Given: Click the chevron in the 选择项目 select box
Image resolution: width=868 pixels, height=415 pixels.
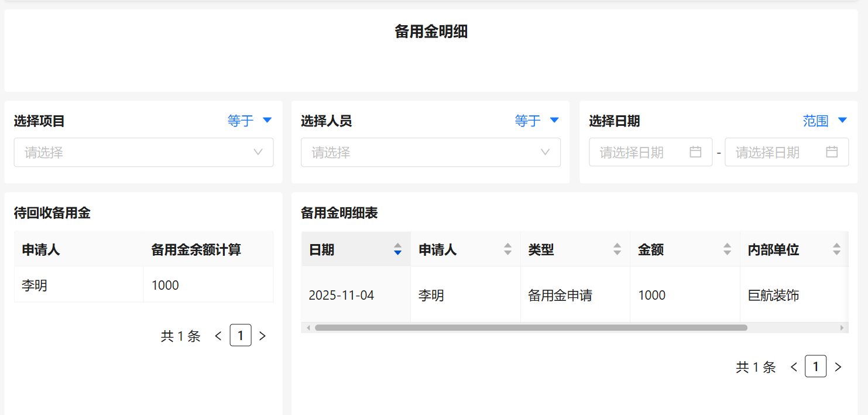Looking at the screenshot, I should pos(258,152).
